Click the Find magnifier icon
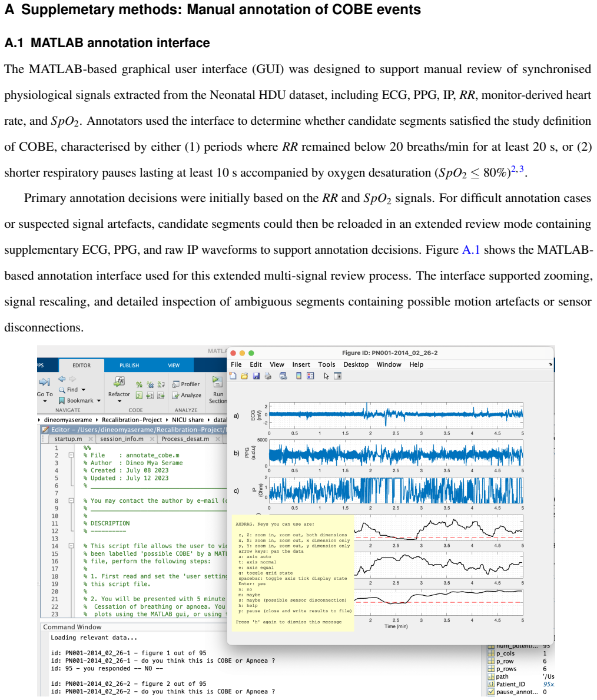The height and width of the screenshot is (700, 597). tap(62, 390)
